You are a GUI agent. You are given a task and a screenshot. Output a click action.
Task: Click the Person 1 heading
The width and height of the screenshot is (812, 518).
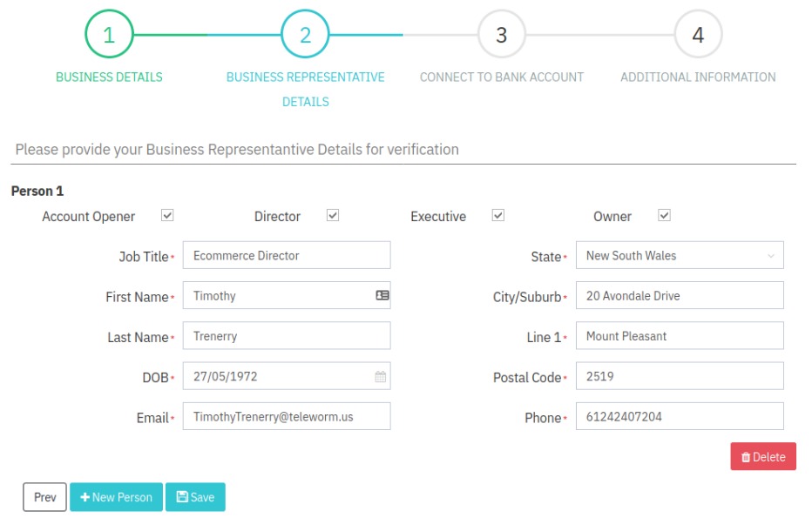click(x=37, y=191)
